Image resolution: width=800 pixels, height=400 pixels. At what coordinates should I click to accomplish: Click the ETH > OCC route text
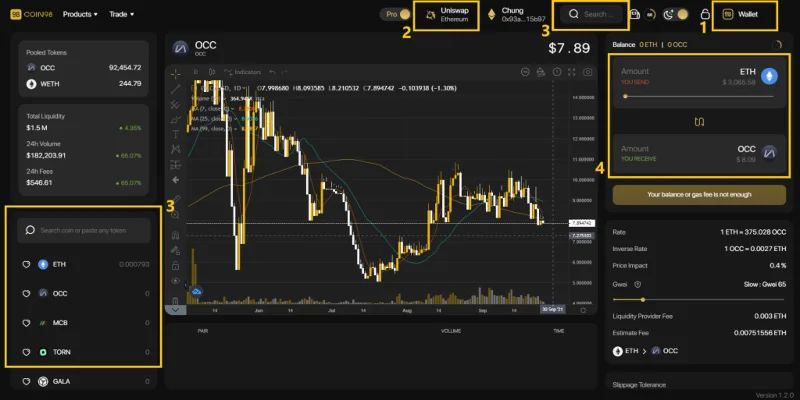tap(645, 351)
